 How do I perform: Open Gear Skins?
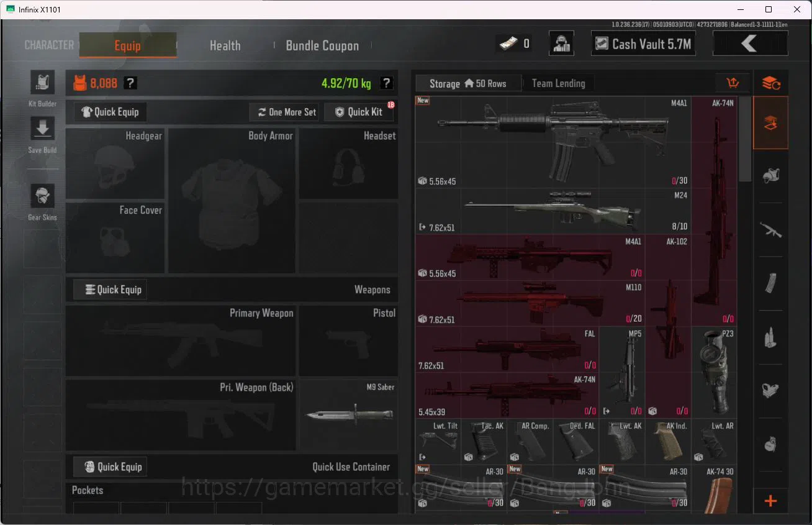pyautogui.click(x=42, y=196)
